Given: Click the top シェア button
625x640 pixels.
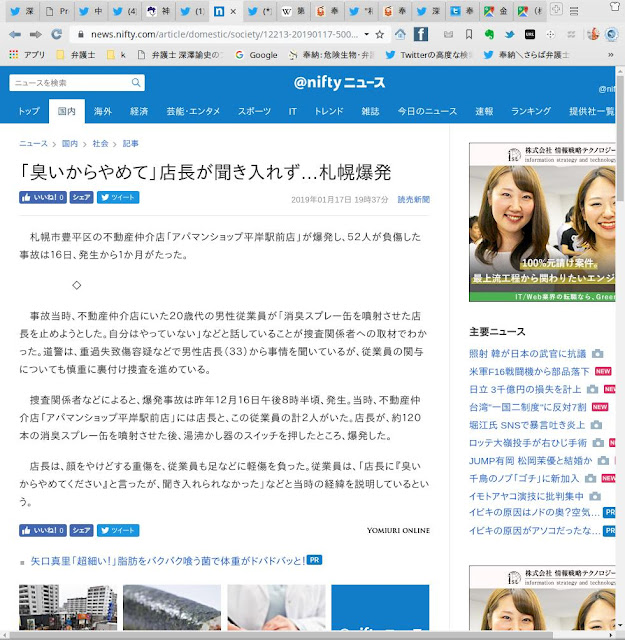Looking at the screenshot, I should [82, 198].
